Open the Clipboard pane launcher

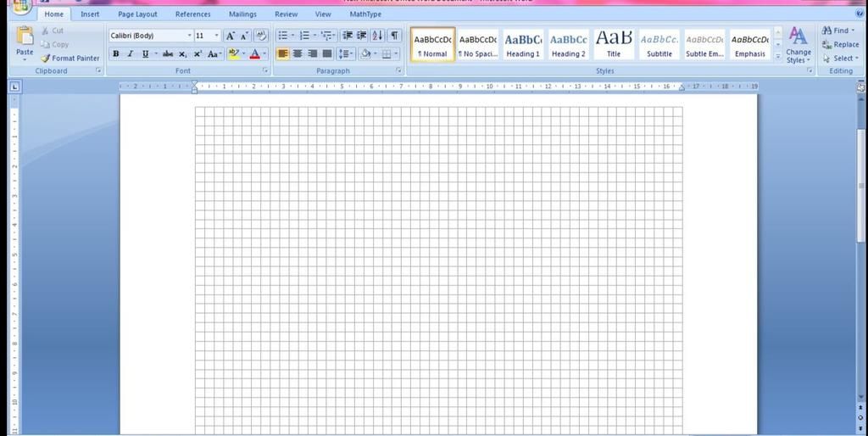(98, 71)
